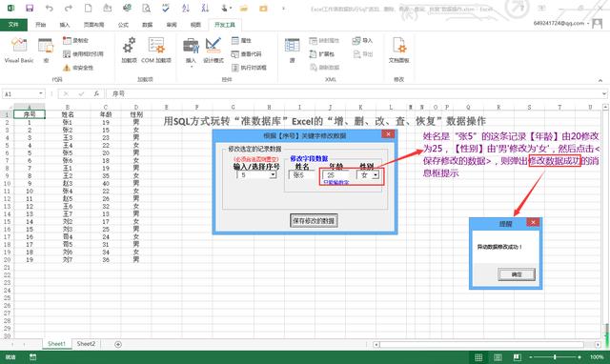The height and width of the screenshot is (364, 610).
Task: Open the Macros (宏) button
Action: point(46,51)
